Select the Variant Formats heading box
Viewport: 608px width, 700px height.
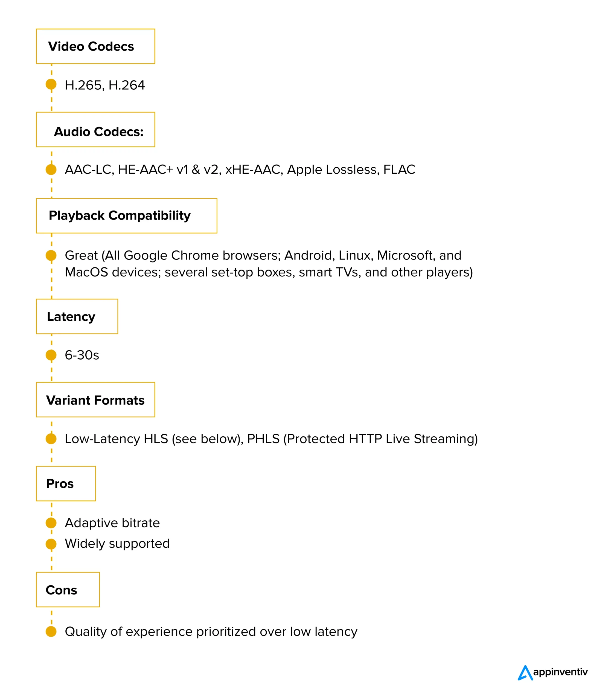96,400
